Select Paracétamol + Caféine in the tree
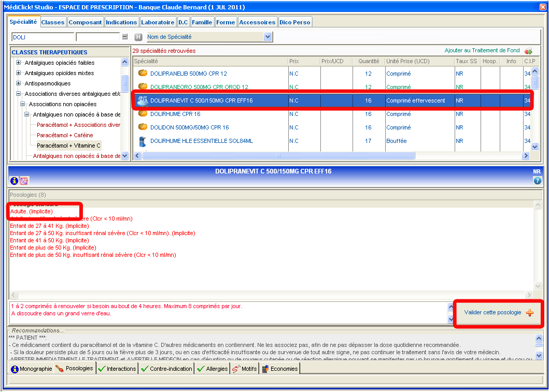The width and height of the screenshot is (549, 392). point(65,135)
